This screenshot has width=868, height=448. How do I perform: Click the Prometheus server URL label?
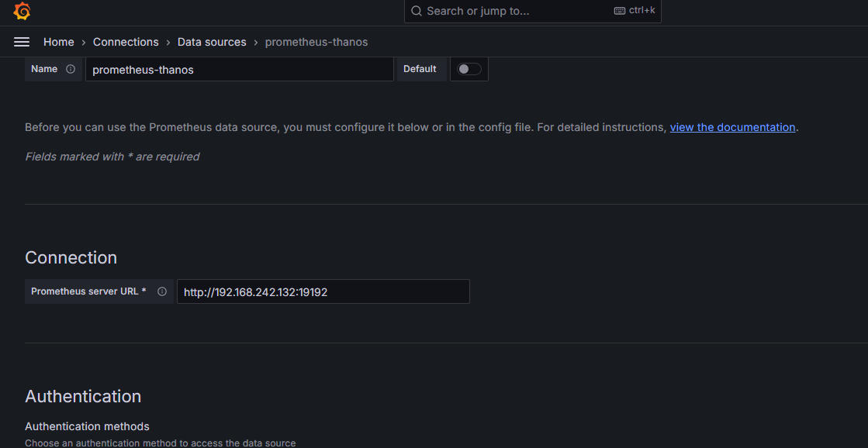coord(88,291)
